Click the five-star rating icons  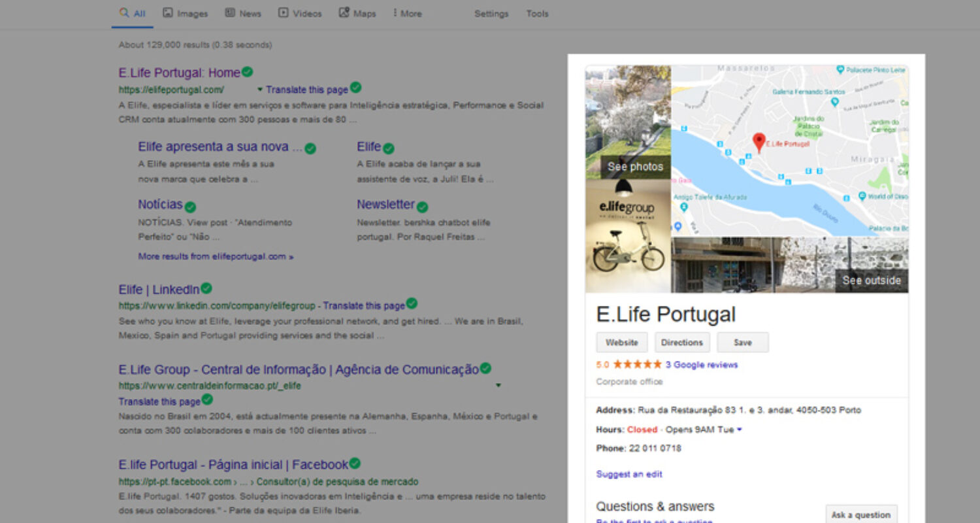tap(637, 365)
